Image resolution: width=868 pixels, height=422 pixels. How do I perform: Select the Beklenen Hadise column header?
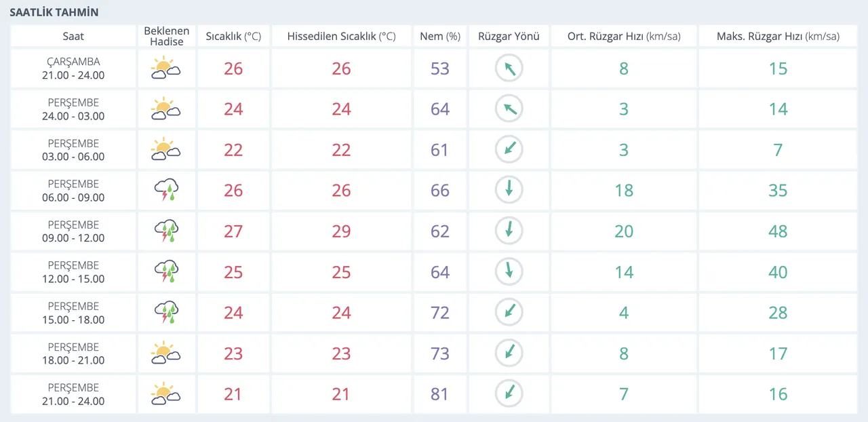166,37
